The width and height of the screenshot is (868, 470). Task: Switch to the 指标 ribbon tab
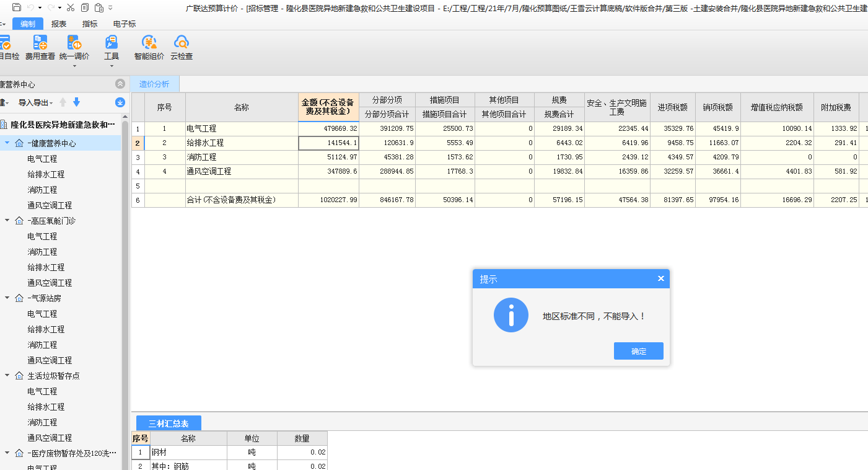(90, 24)
